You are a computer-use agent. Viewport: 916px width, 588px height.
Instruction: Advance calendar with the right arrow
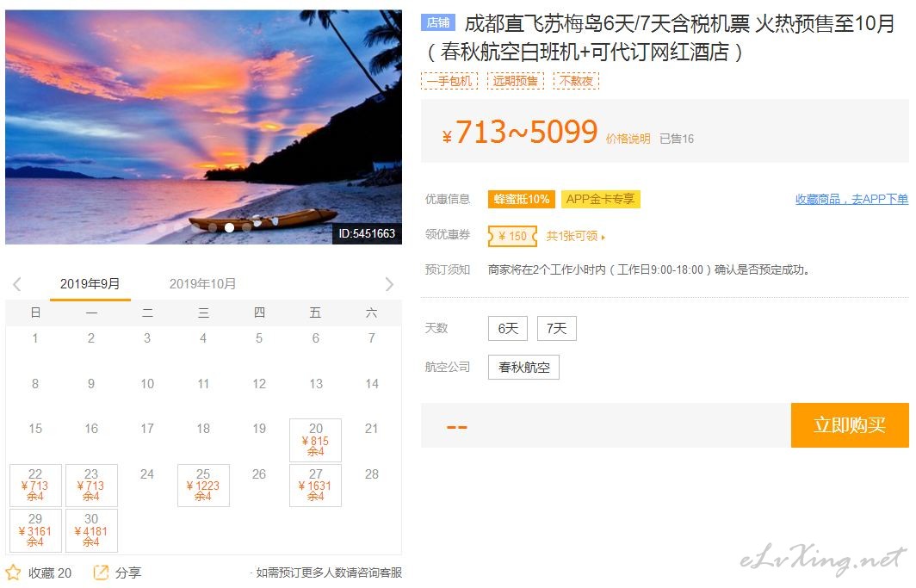pyautogui.click(x=390, y=284)
